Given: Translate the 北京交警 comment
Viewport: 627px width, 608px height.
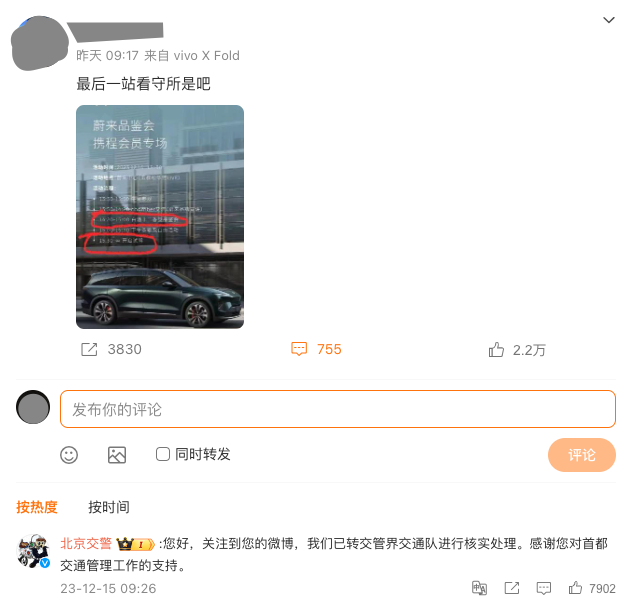Looking at the screenshot, I should [x=479, y=588].
